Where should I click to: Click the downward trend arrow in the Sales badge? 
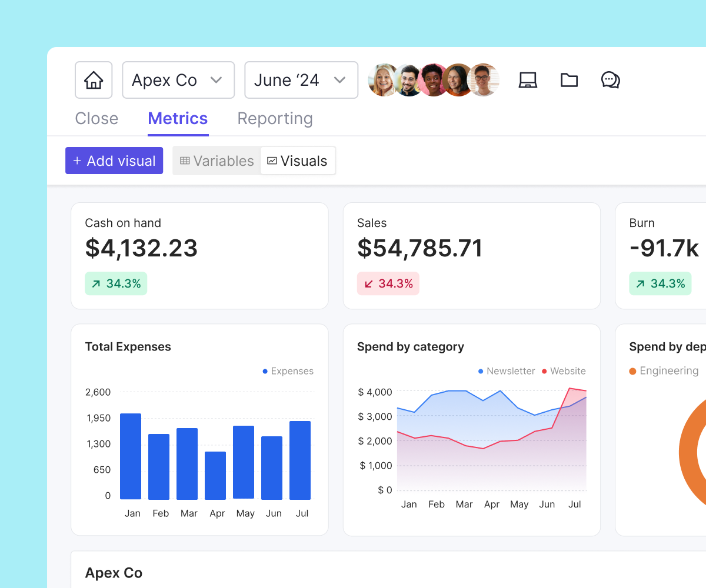click(369, 283)
